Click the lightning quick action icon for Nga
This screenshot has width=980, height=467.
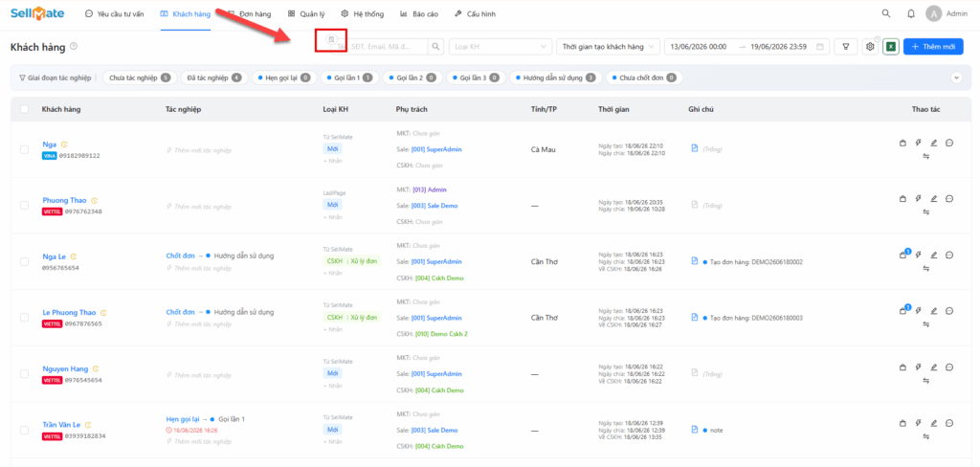coord(918,143)
